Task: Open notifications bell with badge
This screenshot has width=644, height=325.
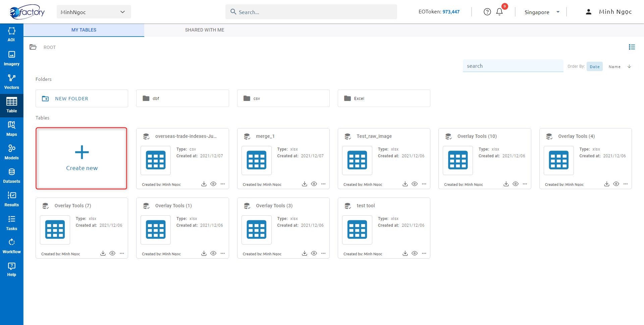Action: point(499,12)
